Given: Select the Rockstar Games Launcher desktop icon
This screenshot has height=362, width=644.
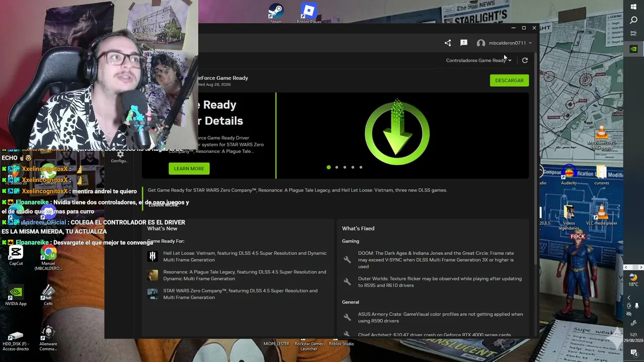Looking at the screenshot, I should 309,346.
